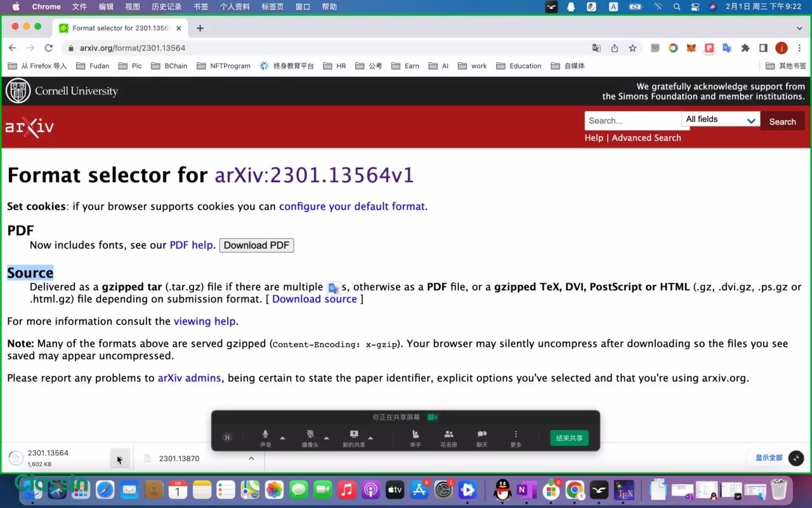Click the arXiv logo in red header
812x508 pixels.
29,127
